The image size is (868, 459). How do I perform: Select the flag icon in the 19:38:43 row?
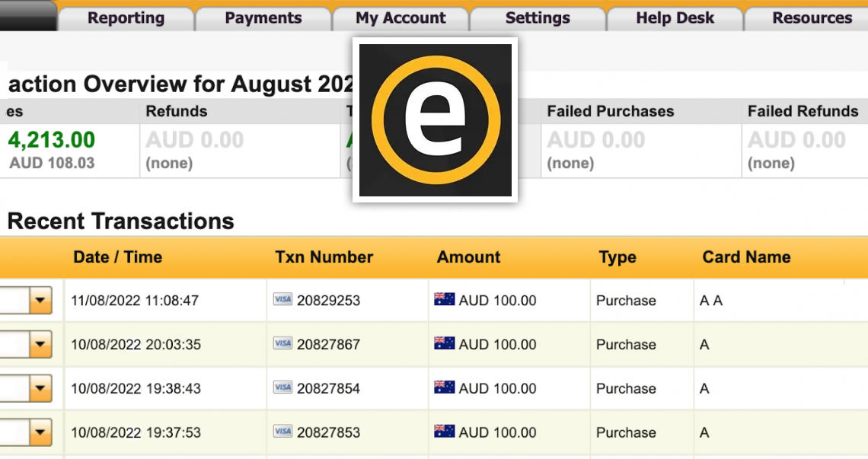444,387
